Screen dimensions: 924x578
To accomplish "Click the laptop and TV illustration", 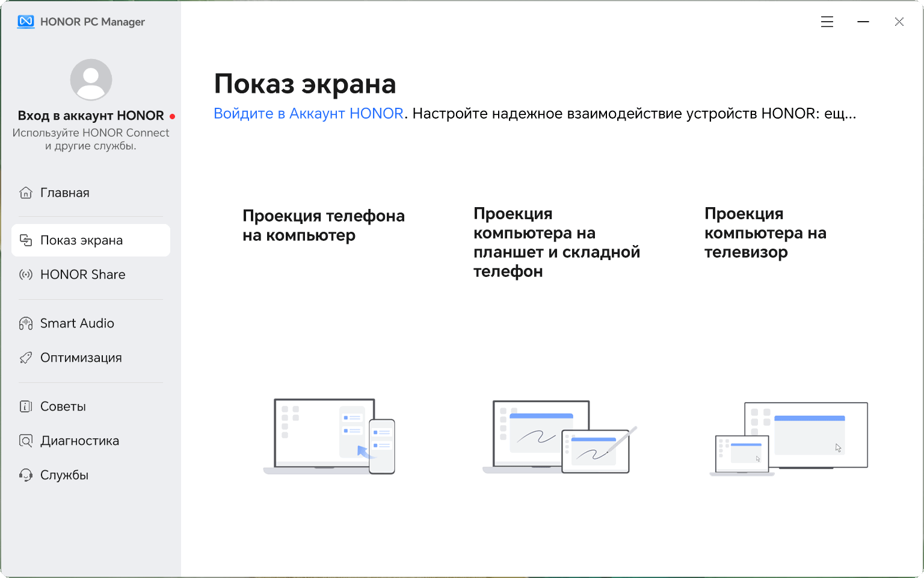I will pos(789,439).
